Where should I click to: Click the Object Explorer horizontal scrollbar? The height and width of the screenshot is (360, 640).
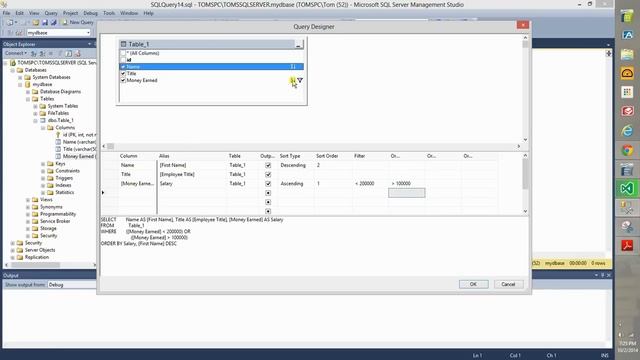(51, 265)
